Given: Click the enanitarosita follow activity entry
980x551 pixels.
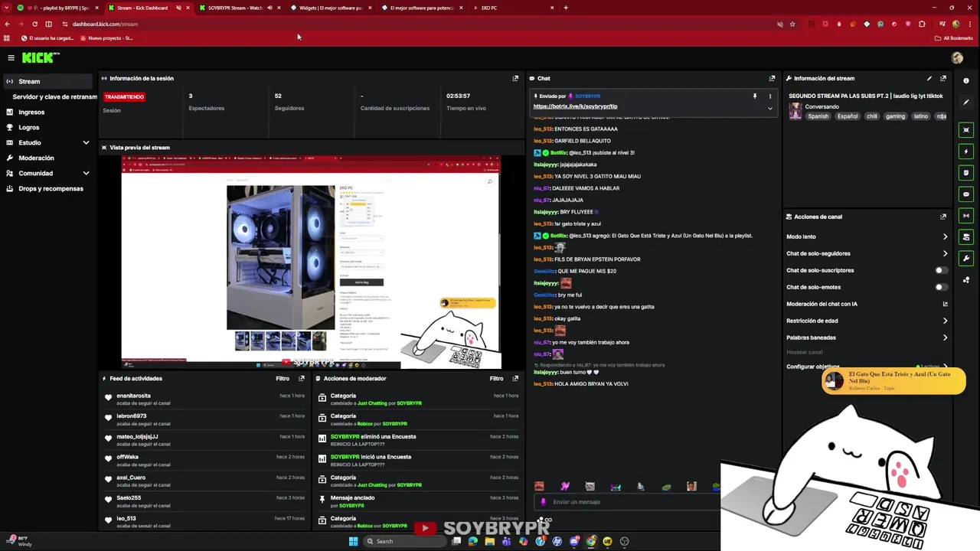Looking at the screenshot, I should (x=205, y=399).
